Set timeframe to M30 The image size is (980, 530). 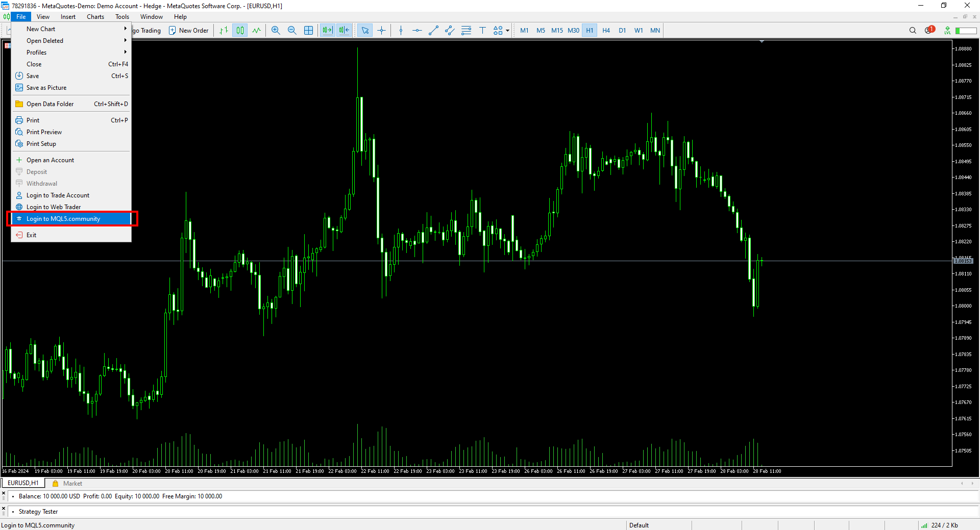573,31
